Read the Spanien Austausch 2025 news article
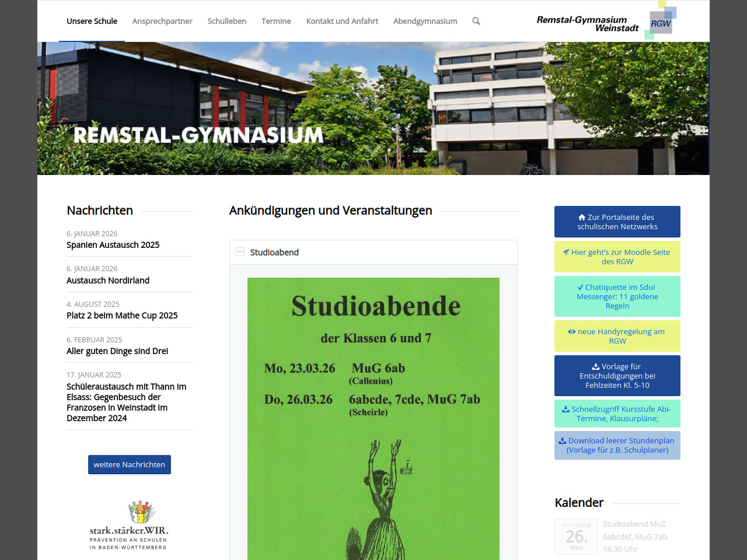747x560 pixels. tap(113, 245)
